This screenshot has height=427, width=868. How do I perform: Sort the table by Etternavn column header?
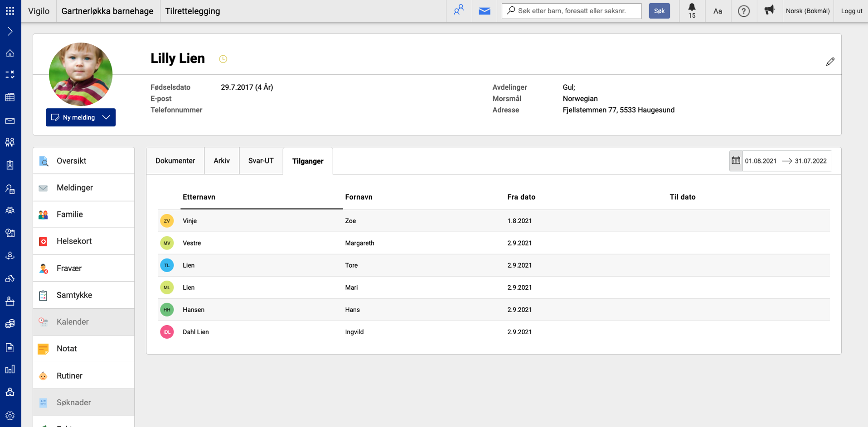[x=199, y=197]
